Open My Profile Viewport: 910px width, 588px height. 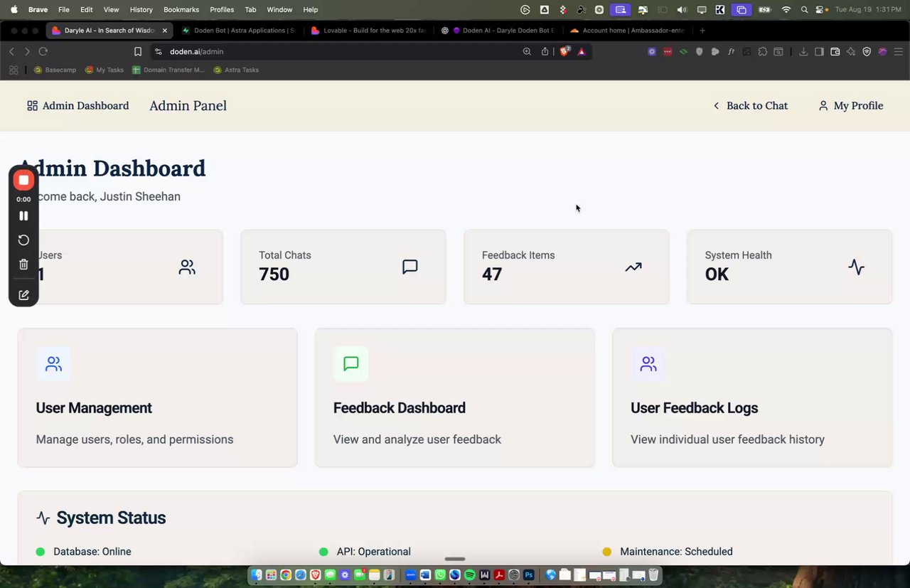(850, 106)
